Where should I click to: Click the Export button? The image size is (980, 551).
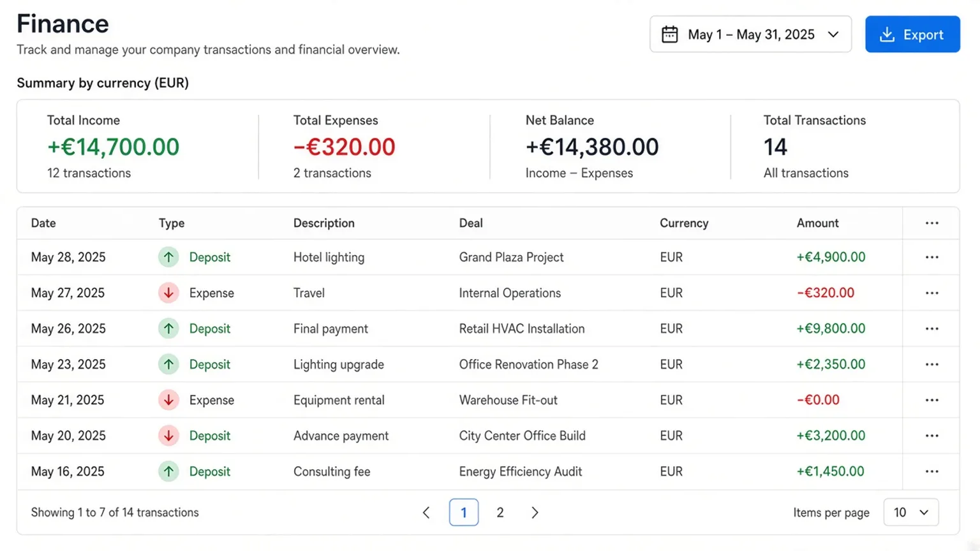click(x=912, y=34)
